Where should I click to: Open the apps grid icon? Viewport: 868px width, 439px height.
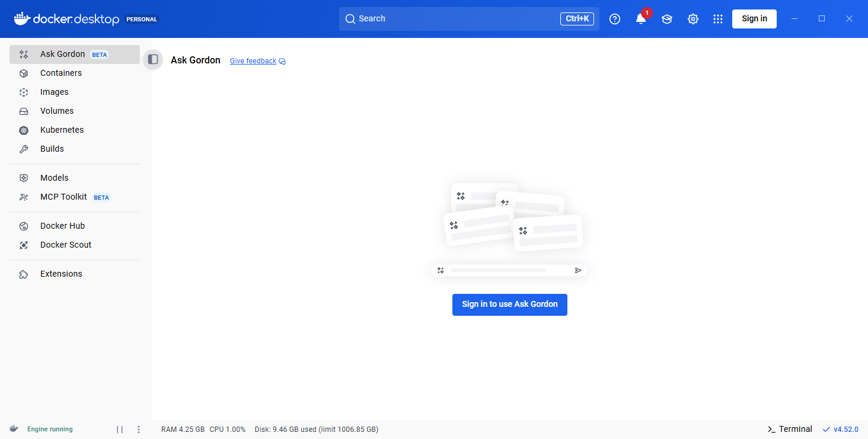[718, 19]
